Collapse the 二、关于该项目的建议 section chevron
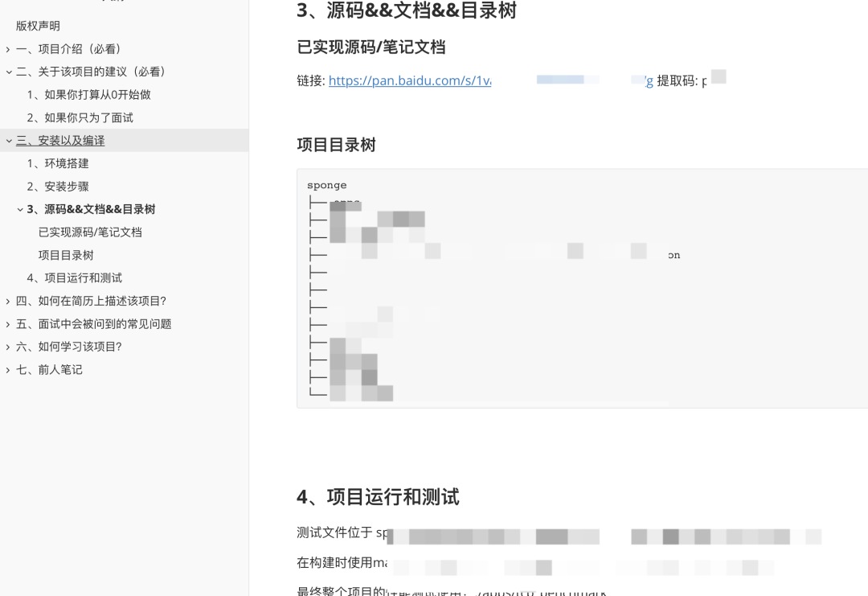Viewport: 868px width, 596px height. click(x=8, y=72)
